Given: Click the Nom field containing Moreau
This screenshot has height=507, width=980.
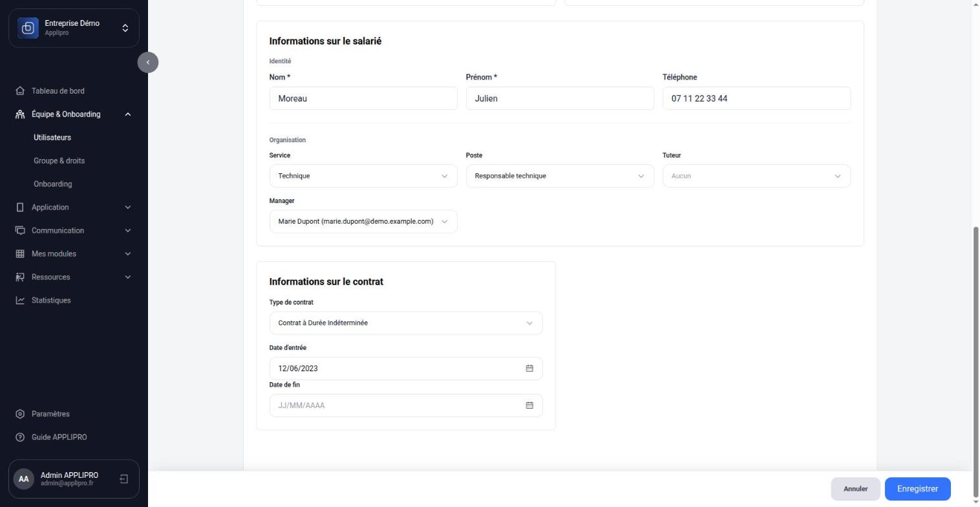Looking at the screenshot, I should (x=363, y=98).
